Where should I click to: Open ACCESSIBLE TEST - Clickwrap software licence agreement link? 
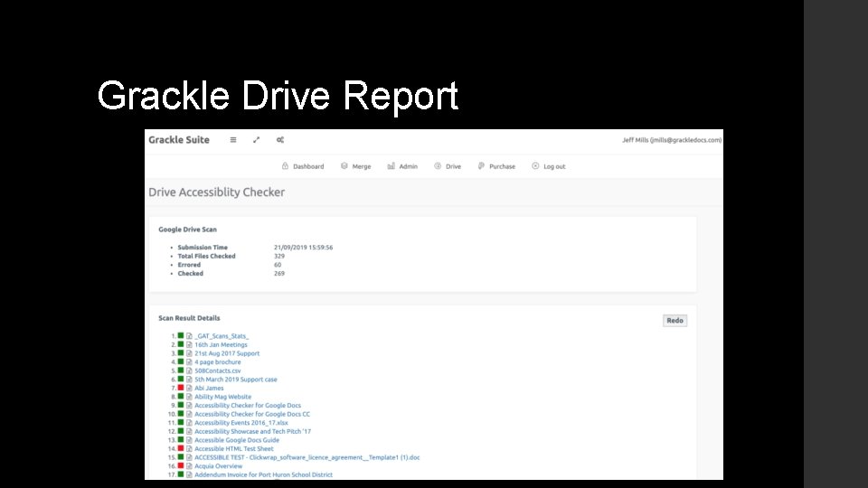(307, 457)
